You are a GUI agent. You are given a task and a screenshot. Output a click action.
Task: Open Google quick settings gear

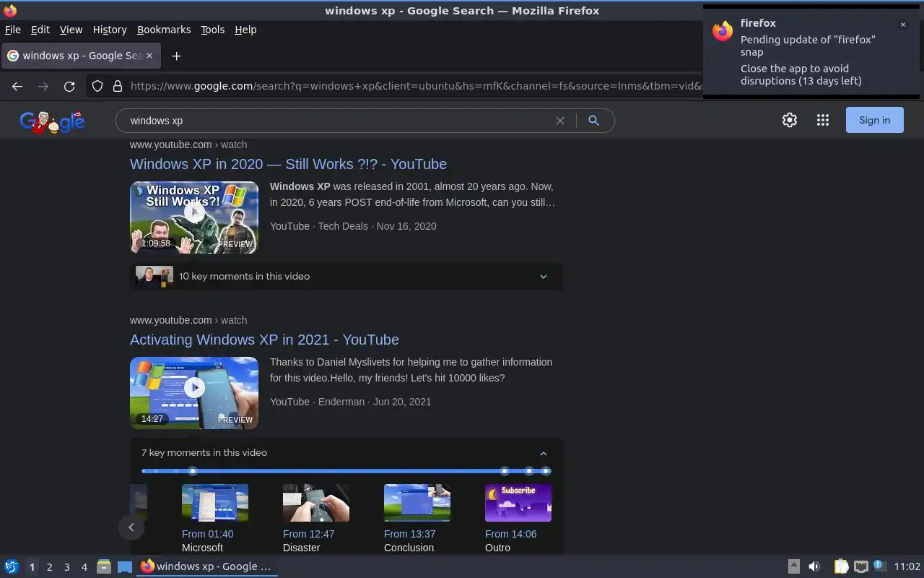(790, 121)
